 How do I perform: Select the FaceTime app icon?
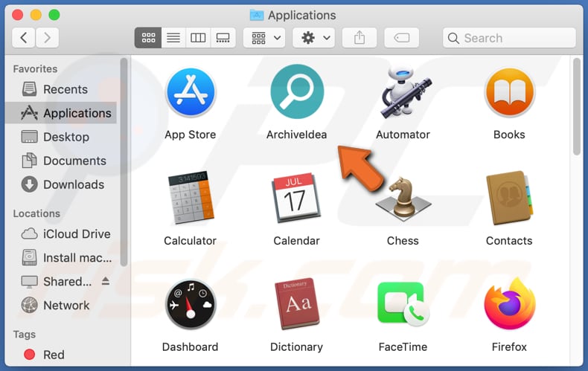pyautogui.click(x=403, y=304)
